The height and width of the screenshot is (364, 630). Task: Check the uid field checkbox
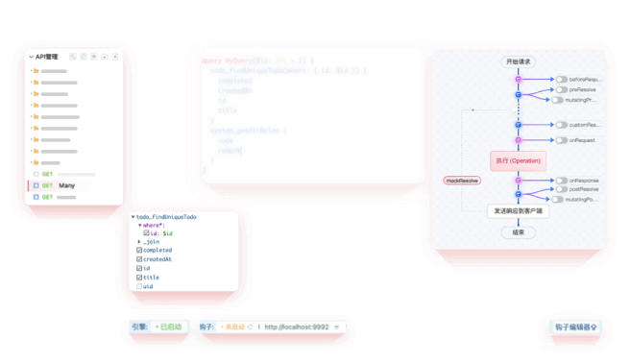click(139, 286)
